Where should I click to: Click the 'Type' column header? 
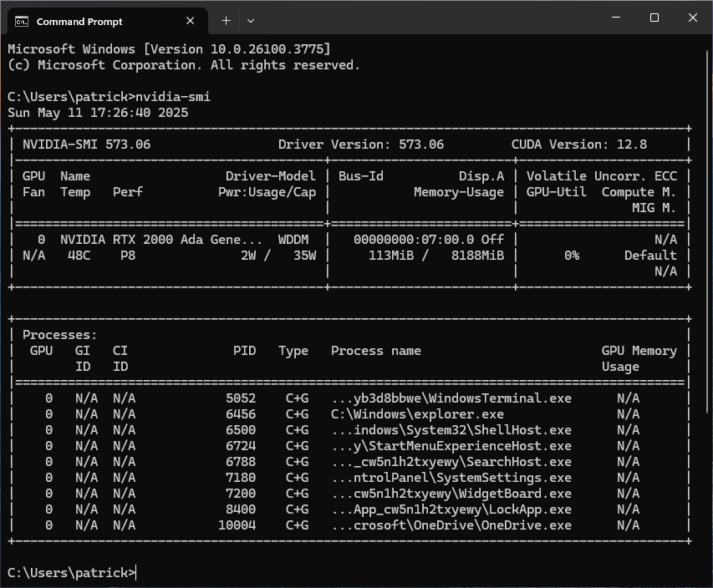[x=293, y=351]
